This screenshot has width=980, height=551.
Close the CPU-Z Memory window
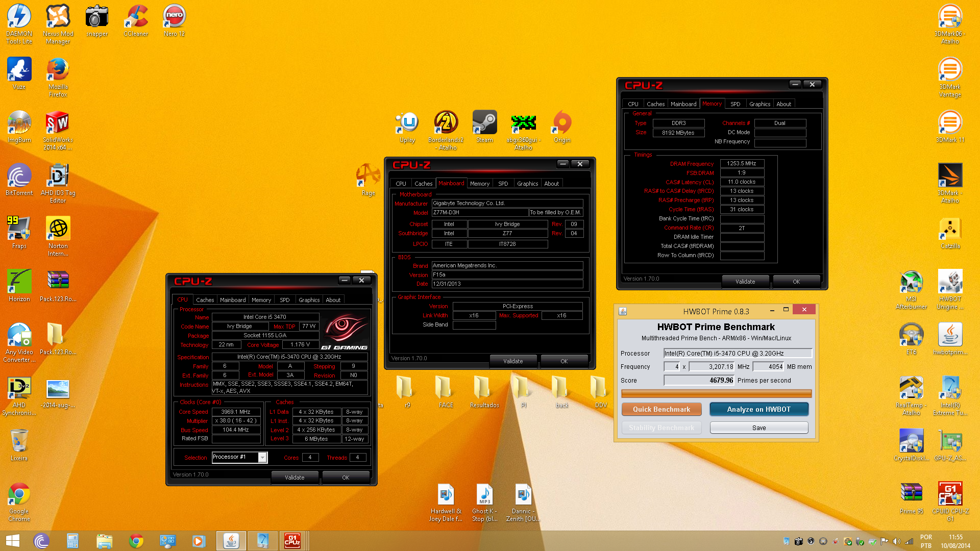[x=812, y=84]
